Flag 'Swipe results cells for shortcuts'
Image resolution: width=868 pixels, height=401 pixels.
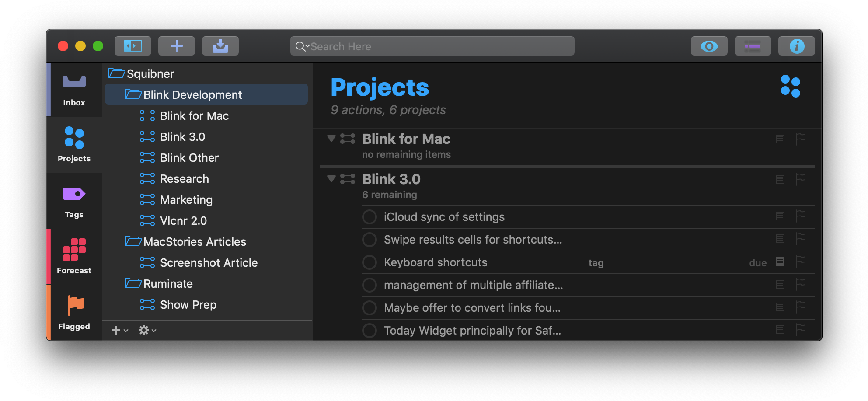801,238
